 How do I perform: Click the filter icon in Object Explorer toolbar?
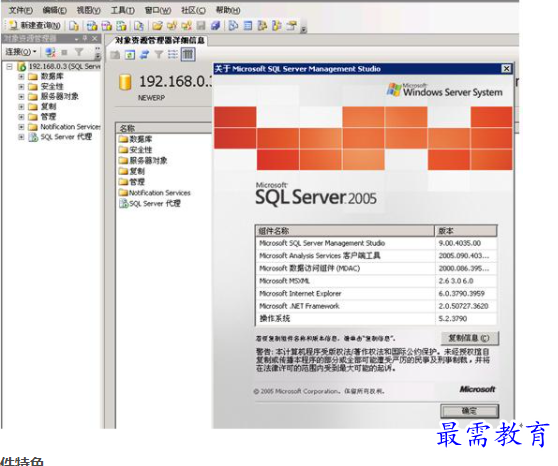(79, 52)
